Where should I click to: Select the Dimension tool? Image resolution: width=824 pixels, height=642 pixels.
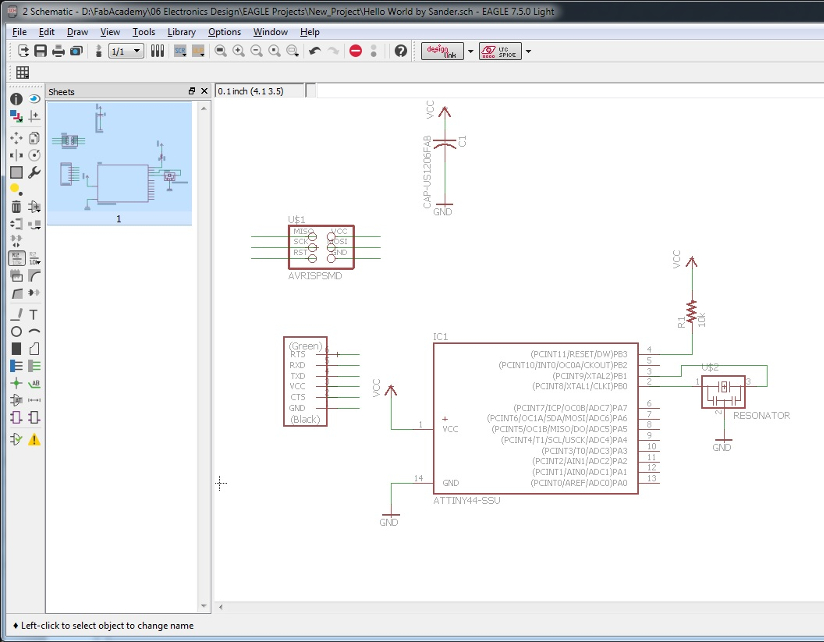(x=34, y=400)
